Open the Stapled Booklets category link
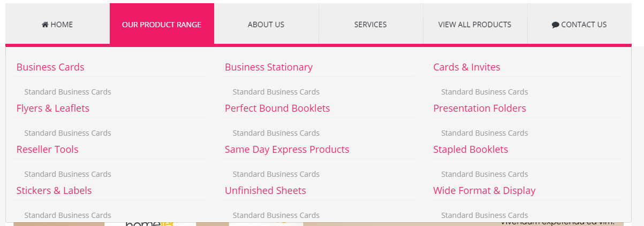The width and height of the screenshot is (644, 226). [471, 150]
